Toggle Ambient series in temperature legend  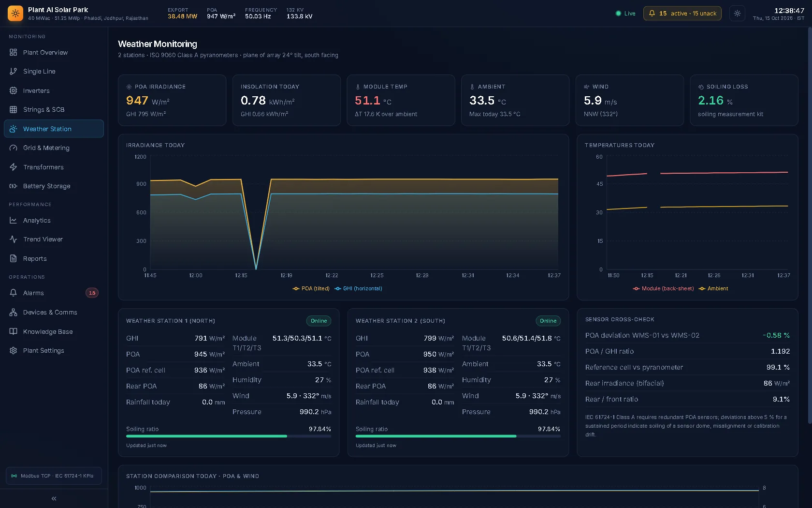(x=713, y=289)
